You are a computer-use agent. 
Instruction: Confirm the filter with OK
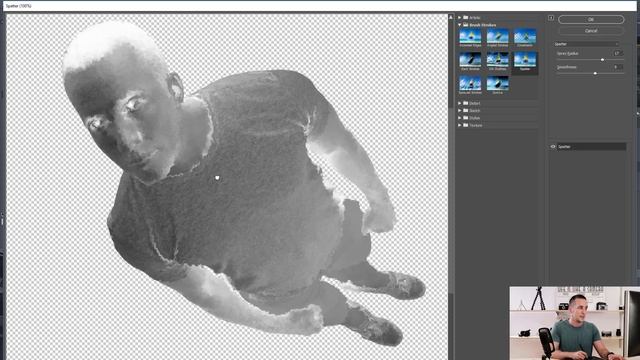tap(591, 19)
